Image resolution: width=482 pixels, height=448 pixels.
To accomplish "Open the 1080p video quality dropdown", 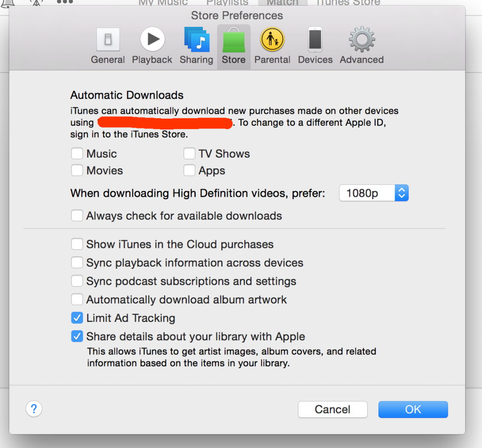I will (374, 193).
